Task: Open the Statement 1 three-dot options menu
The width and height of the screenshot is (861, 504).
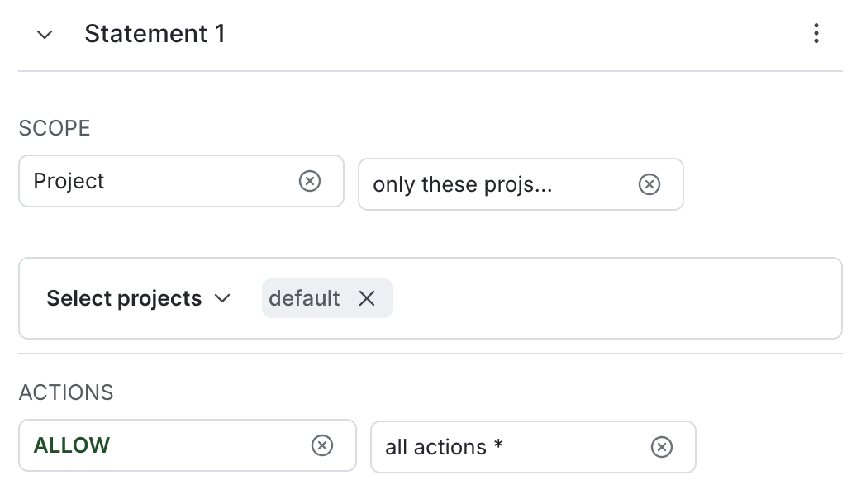Action: click(x=816, y=34)
